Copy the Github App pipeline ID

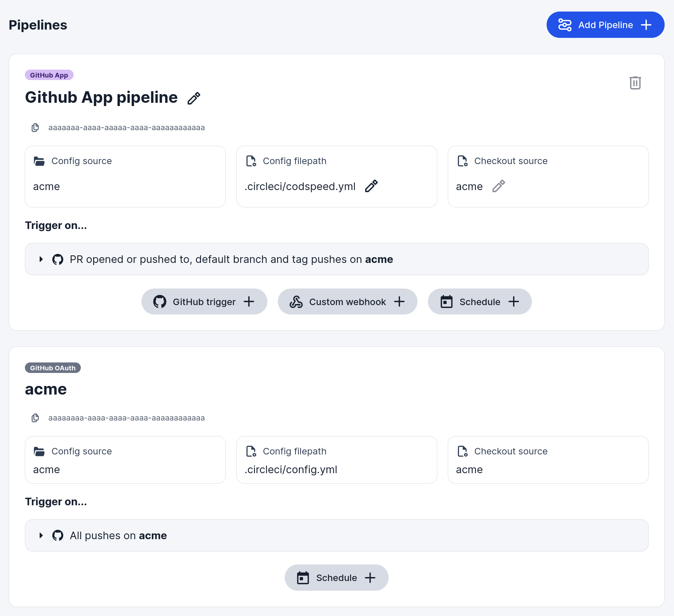point(35,128)
